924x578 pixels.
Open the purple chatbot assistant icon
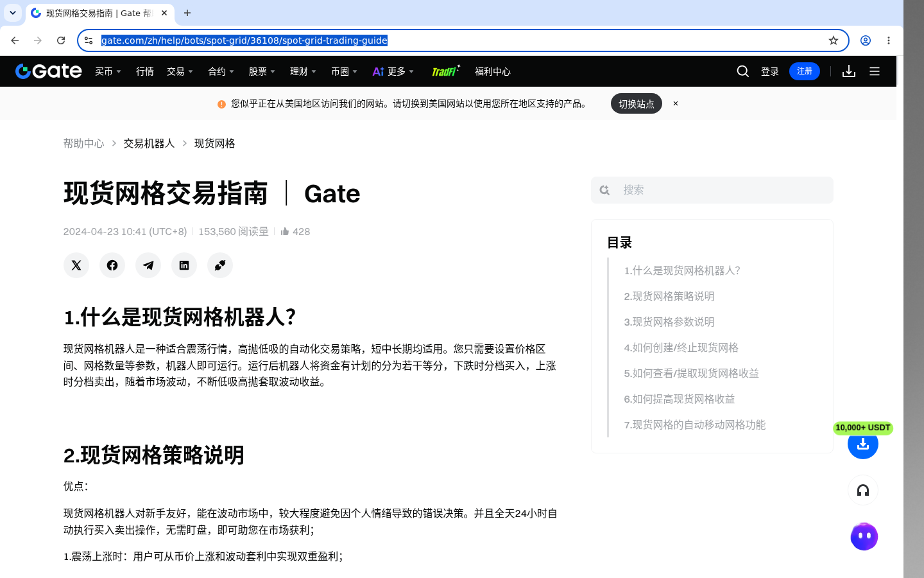pos(864,536)
